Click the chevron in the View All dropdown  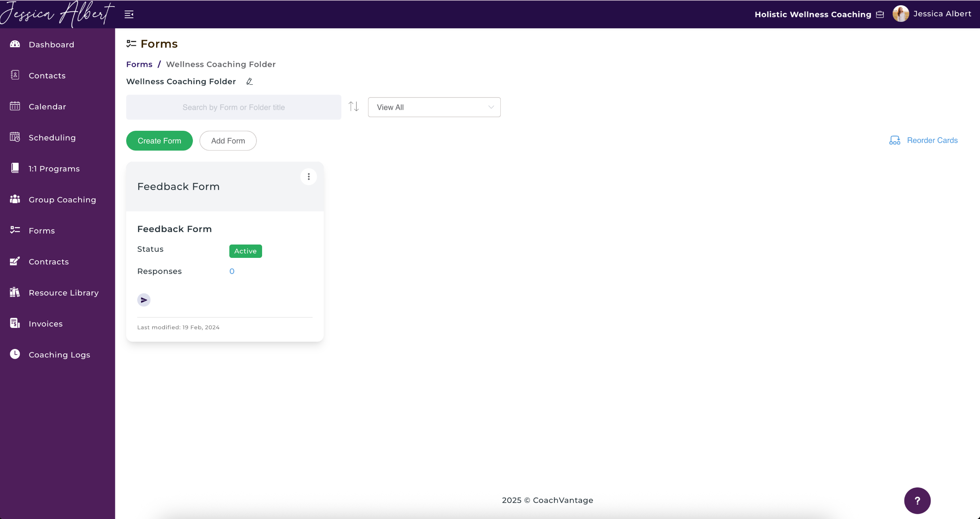click(x=491, y=107)
